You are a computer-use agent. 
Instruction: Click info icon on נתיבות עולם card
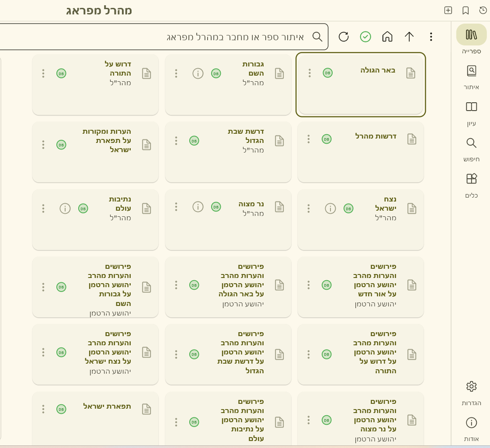point(65,208)
